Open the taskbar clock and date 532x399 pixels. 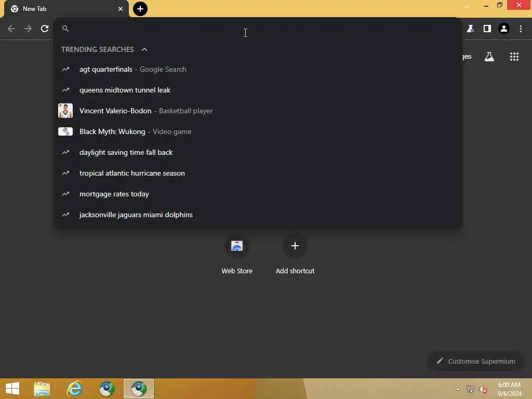(509, 389)
